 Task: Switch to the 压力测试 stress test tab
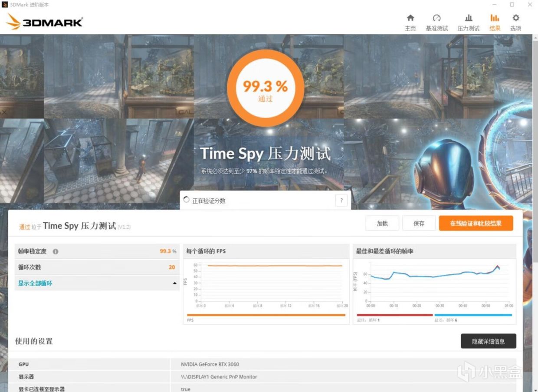(468, 23)
